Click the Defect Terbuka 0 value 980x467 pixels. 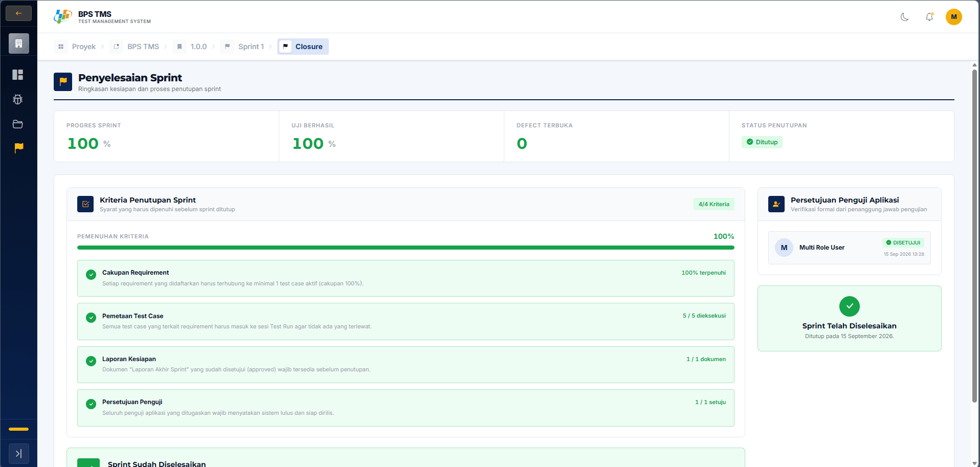[522, 144]
